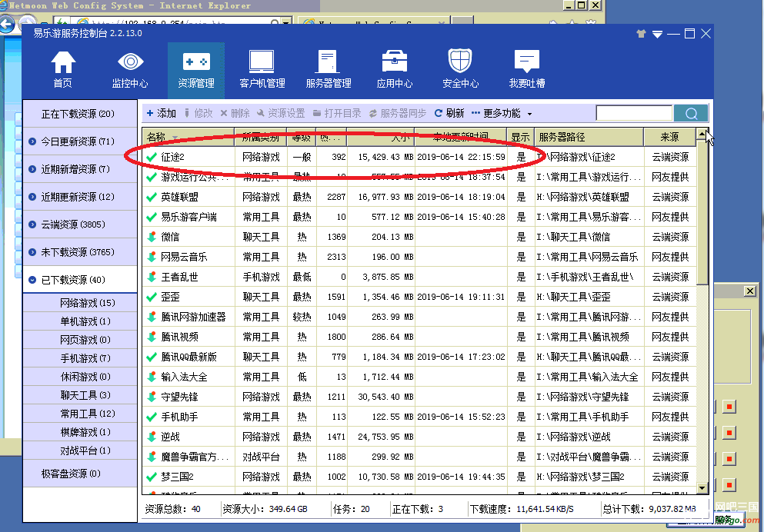Select 极客盘资源 (0) category
Image resolution: width=764 pixels, height=532 pixels.
tap(80, 474)
